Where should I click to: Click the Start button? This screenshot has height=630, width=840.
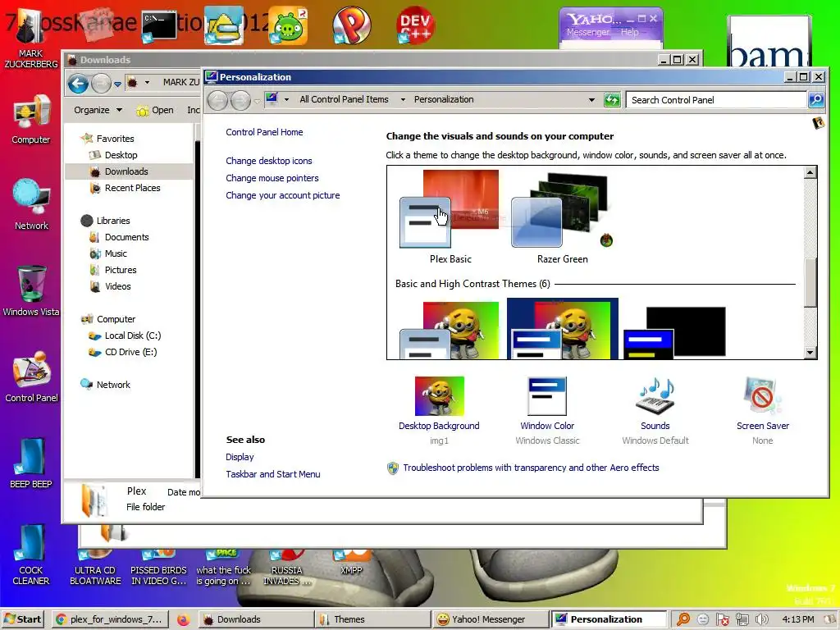23,619
